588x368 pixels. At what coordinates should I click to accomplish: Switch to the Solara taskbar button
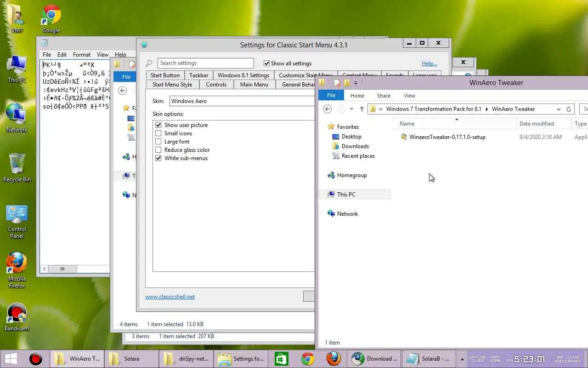(131, 359)
